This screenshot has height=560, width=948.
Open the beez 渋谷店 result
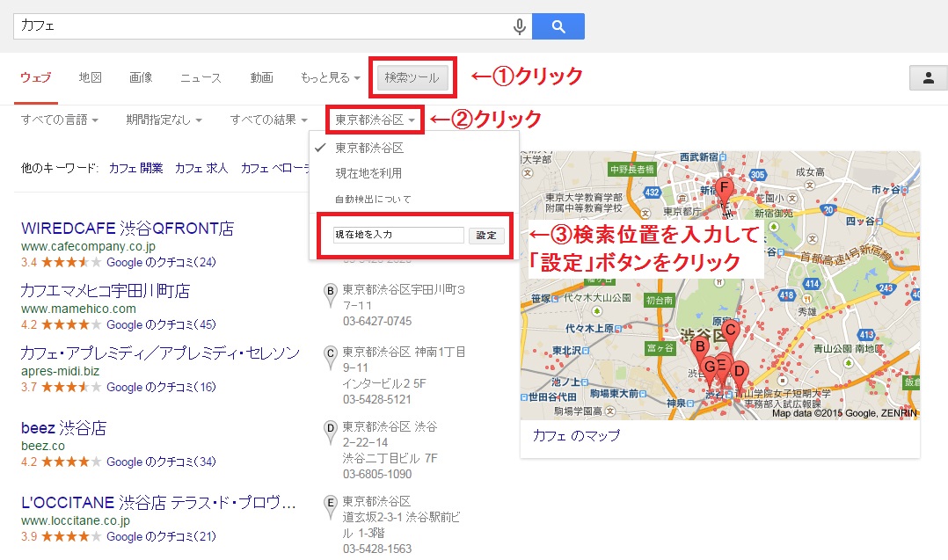click(x=63, y=428)
